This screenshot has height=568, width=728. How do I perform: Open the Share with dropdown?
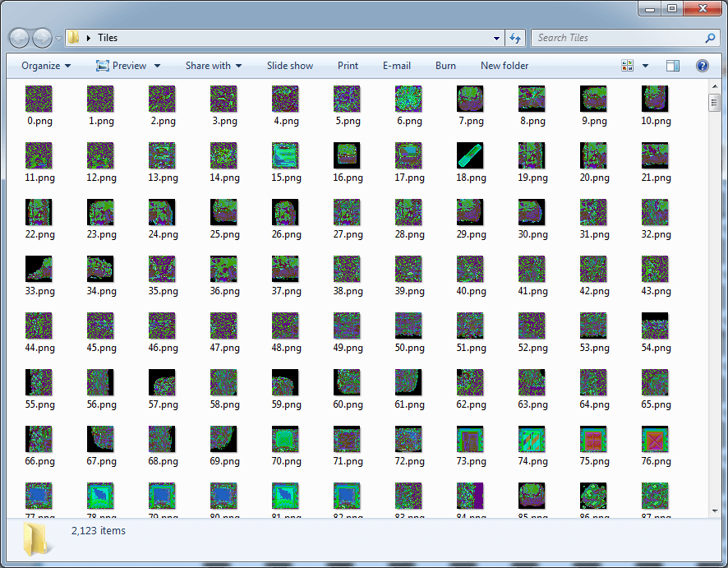[213, 66]
